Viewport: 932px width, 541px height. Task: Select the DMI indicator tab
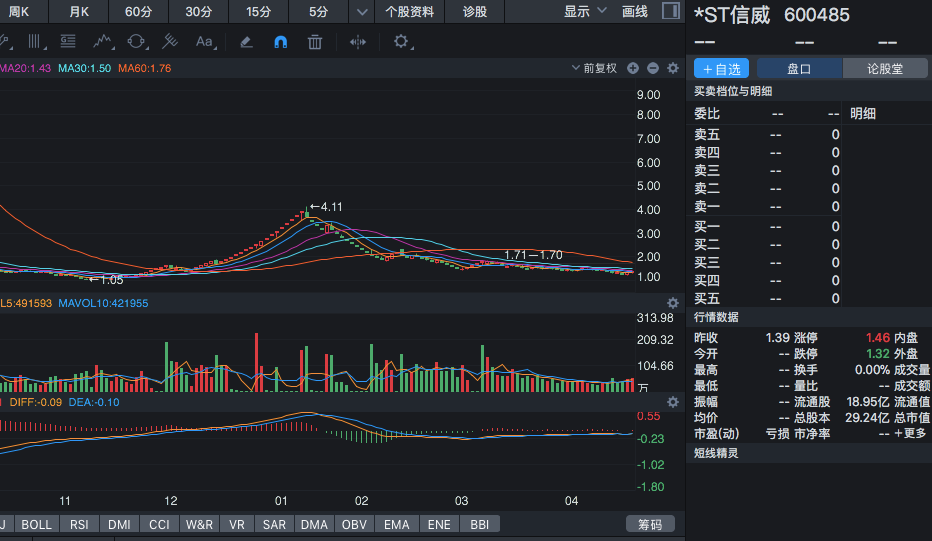pos(119,524)
